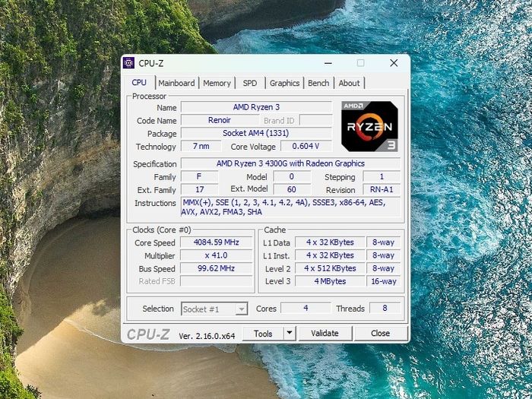Click the Multiplier value x 41.0

[216, 255]
